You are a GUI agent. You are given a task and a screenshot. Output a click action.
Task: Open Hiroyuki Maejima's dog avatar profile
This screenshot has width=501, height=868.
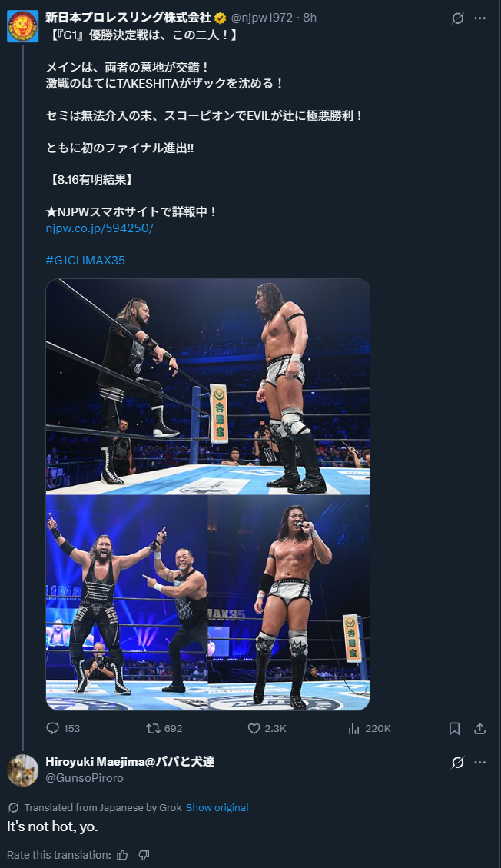(x=23, y=770)
